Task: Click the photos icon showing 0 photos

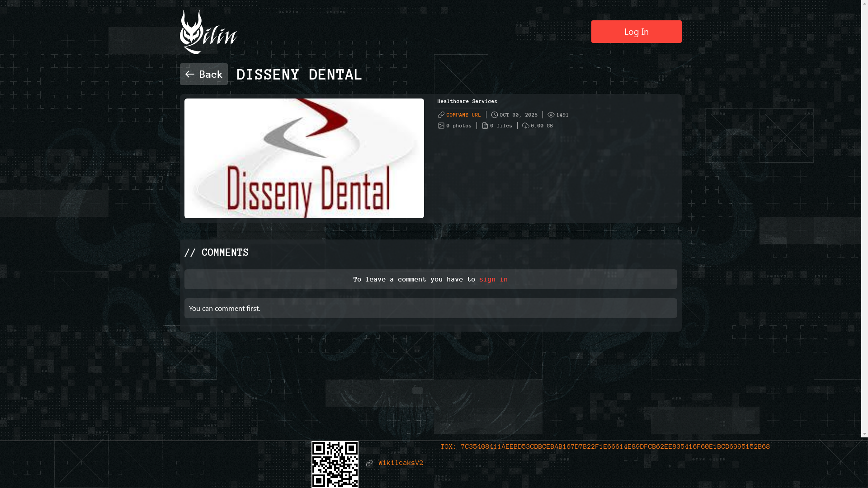Action: [441, 126]
